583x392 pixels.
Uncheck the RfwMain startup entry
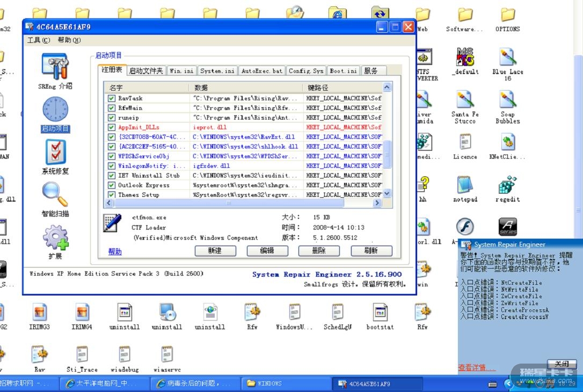111,108
